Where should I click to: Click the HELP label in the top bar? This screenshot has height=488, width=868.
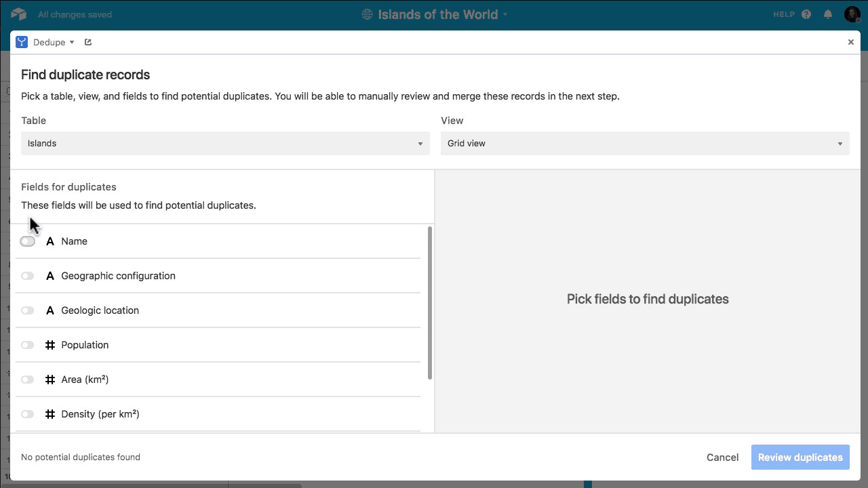click(x=784, y=14)
